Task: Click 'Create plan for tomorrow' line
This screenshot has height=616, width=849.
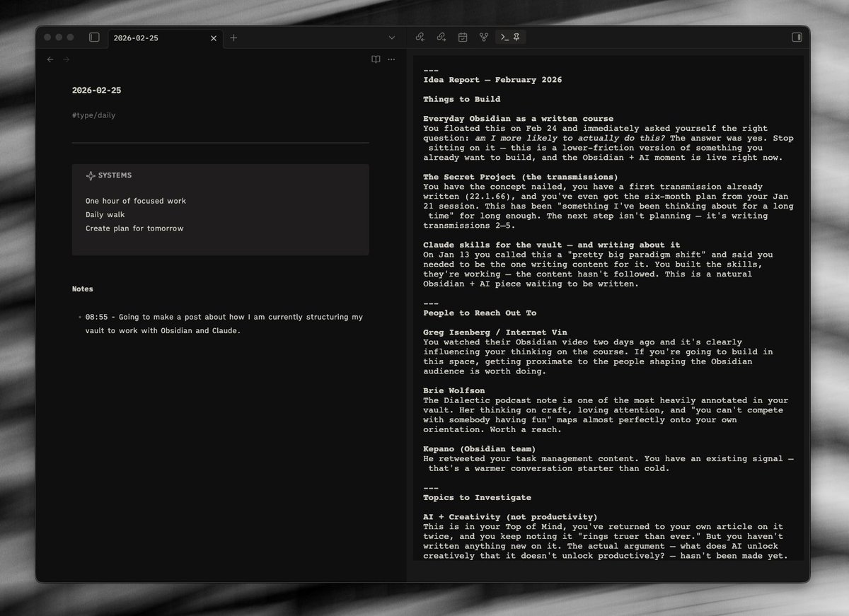Action: pos(134,228)
